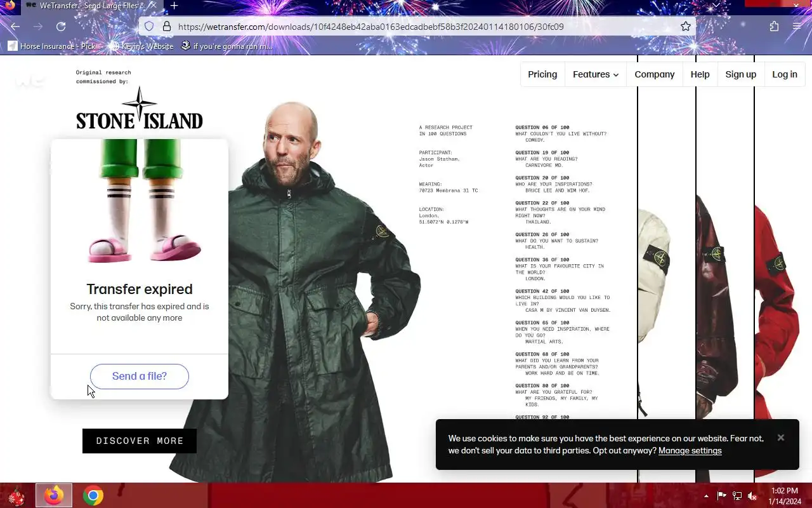
Task: Open the Manage settings cookie link
Action: (x=690, y=451)
